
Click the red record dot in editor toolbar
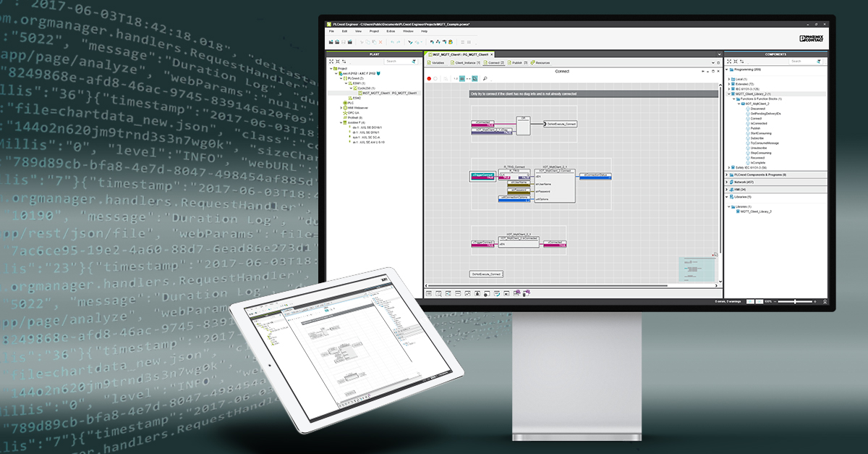(429, 78)
